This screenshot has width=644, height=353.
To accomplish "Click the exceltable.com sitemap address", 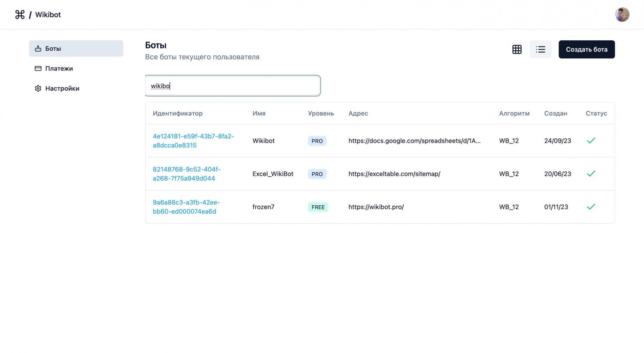I will point(394,174).
